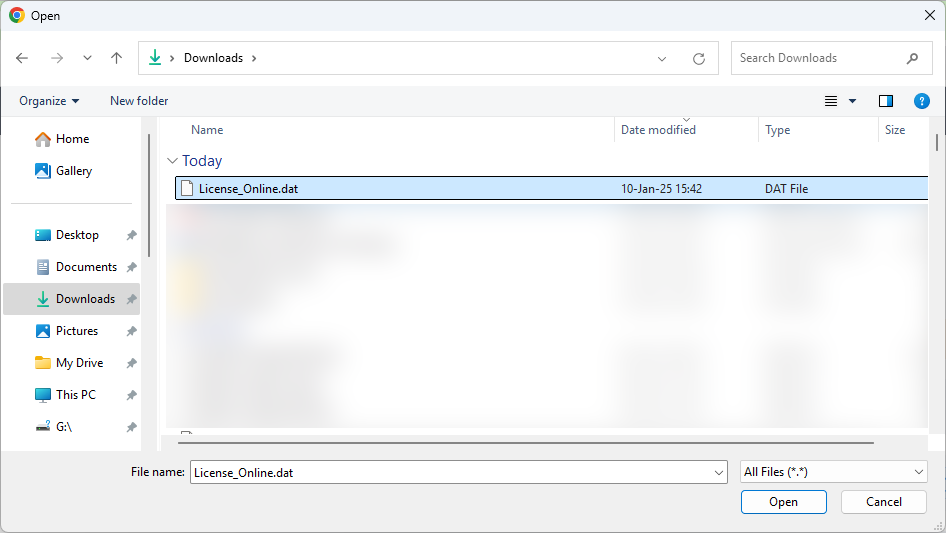Click the horizontal scrollbar of file list
Screen dimensions: 946x533
pos(525,442)
